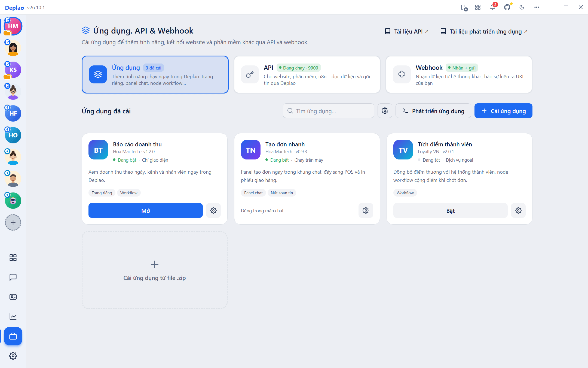Open the chat messages sidebar icon

(13, 277)
